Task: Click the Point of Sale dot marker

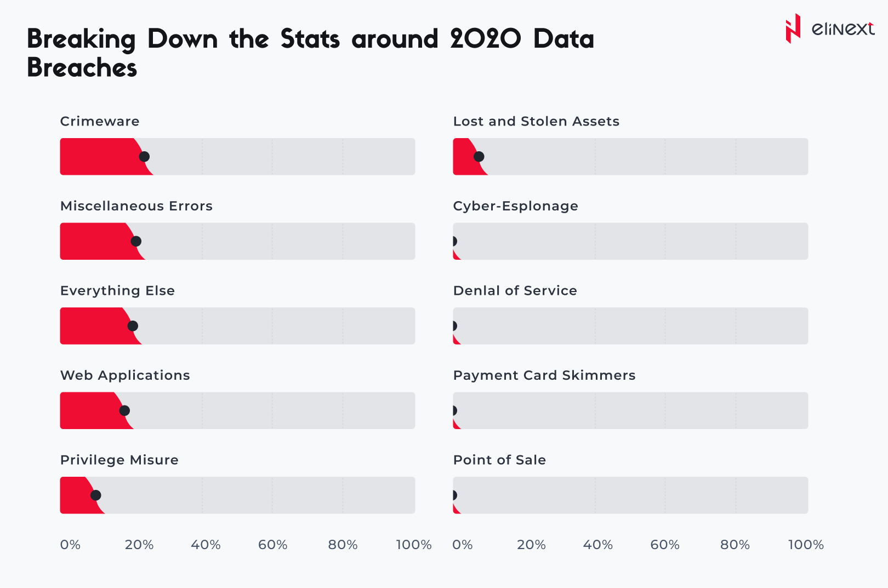Action: click(x=454, y=495)
